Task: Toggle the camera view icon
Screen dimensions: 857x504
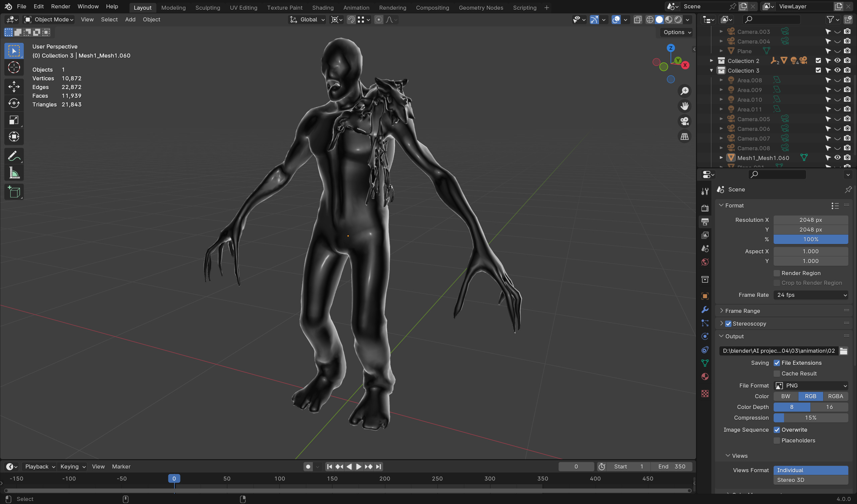Action: [684, 121]
